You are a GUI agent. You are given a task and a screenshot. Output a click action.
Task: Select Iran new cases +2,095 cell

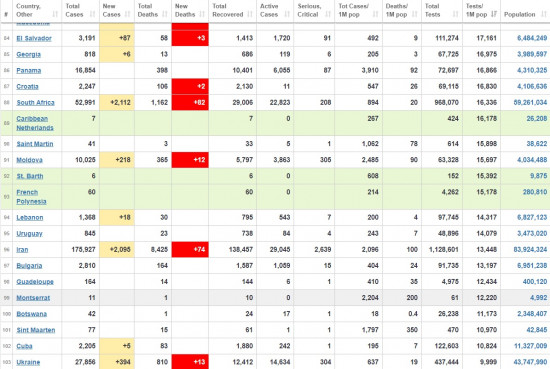117,250
